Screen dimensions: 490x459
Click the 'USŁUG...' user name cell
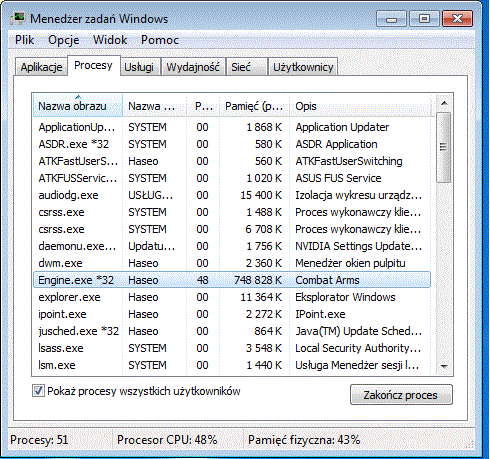(x=151, y=195)
